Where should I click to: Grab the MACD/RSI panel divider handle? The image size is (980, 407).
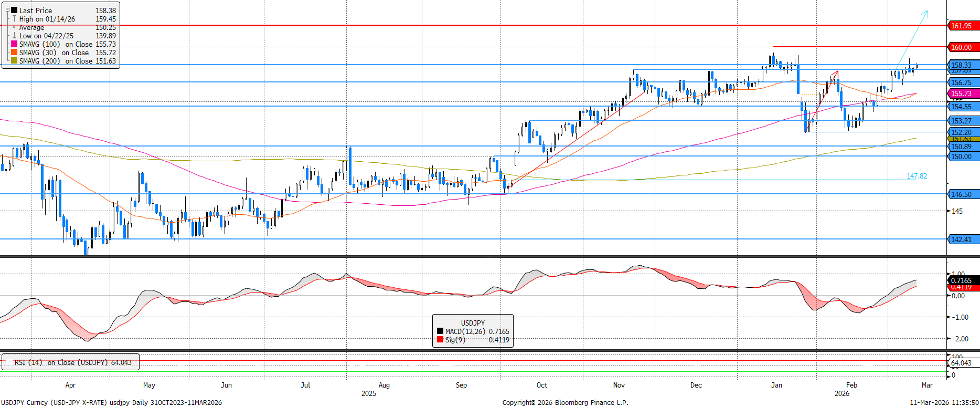pos(489,350)
